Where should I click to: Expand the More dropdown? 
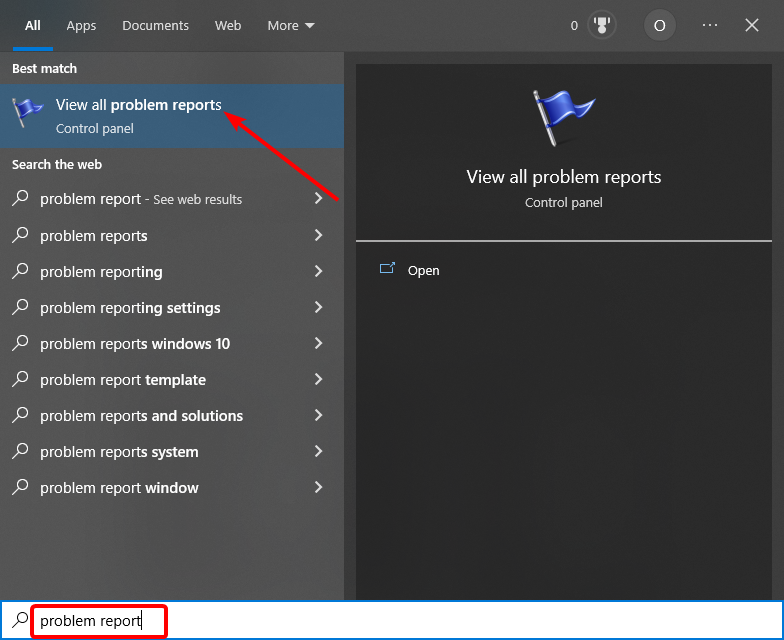[290, 26]
